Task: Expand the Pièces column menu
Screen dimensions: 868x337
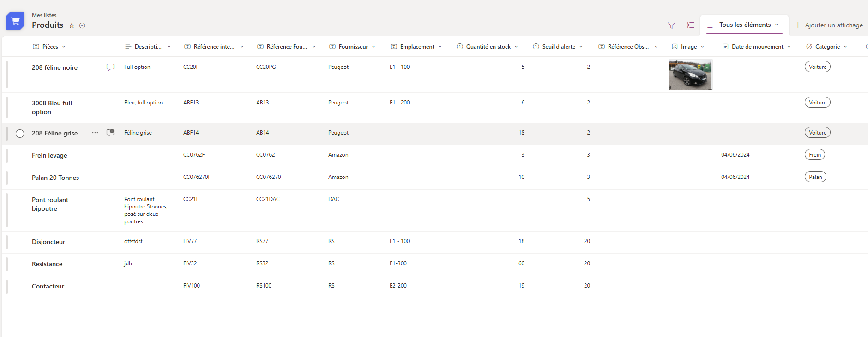Action: [64, 47]
